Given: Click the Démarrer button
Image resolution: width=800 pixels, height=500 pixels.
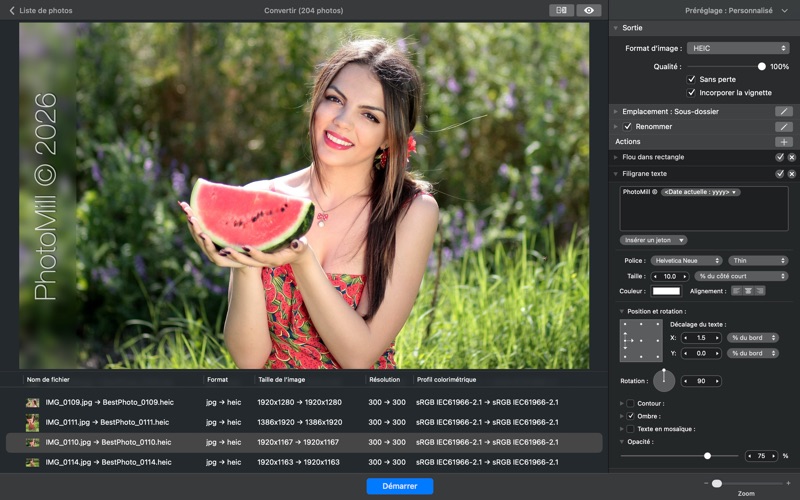Looking at the screenshot, I should click(399, 486).
